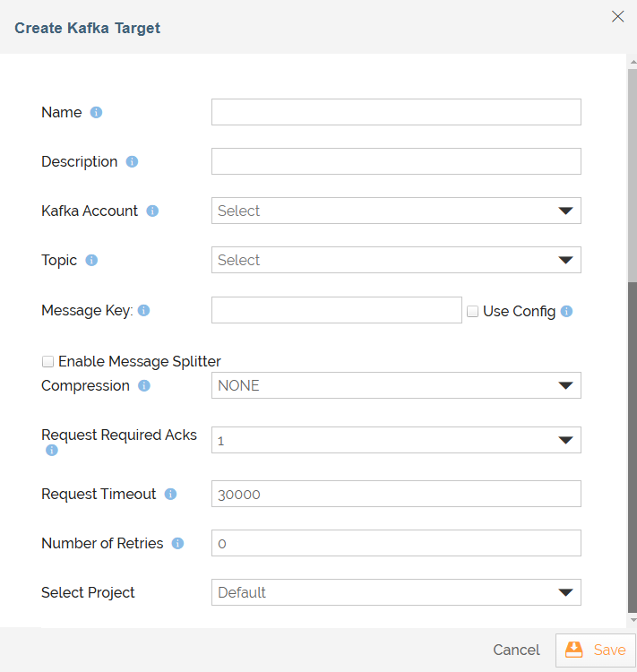Viewport: 637px width, 672px height.
Task: Click the Cancel button
Action: coord(517,650)
